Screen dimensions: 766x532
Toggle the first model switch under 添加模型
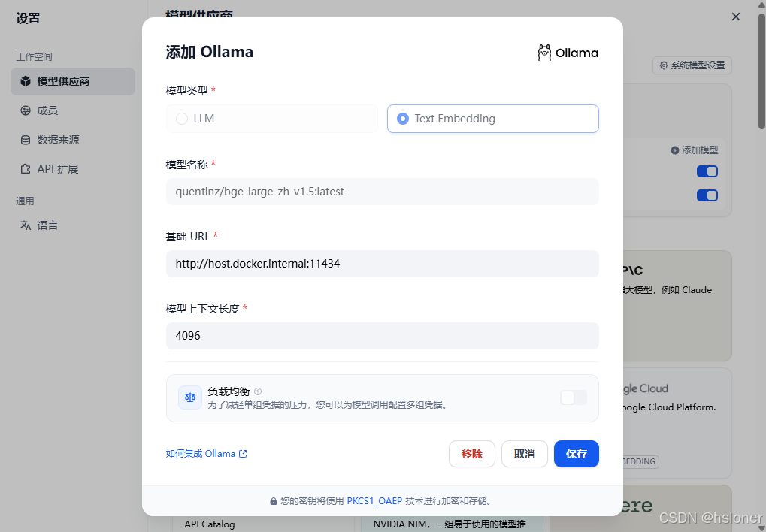point(707,171)
